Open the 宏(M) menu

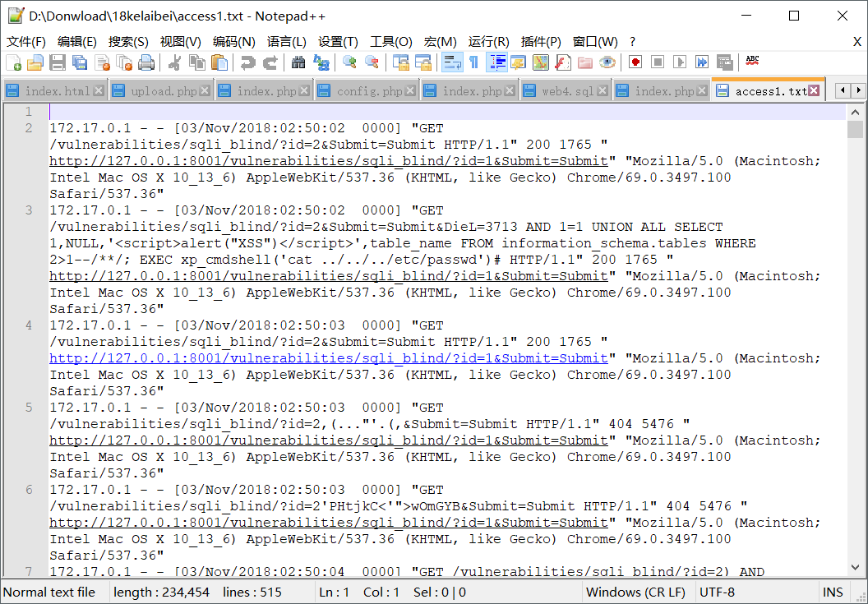[x=440, y=42]
